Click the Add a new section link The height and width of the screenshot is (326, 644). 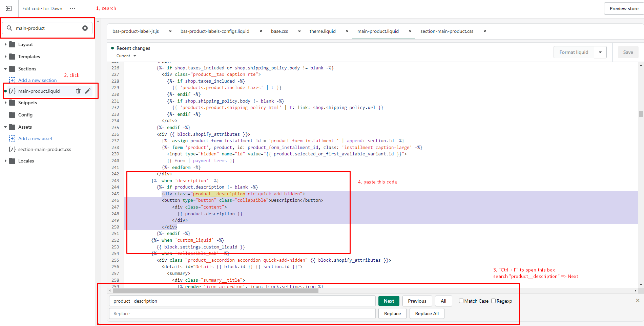click(x=37, y=80)
